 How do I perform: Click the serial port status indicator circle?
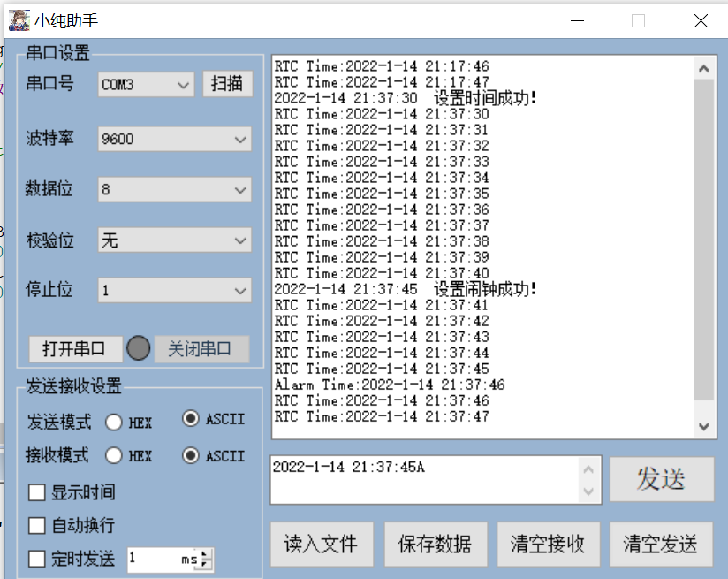click(x=139, y=349)
